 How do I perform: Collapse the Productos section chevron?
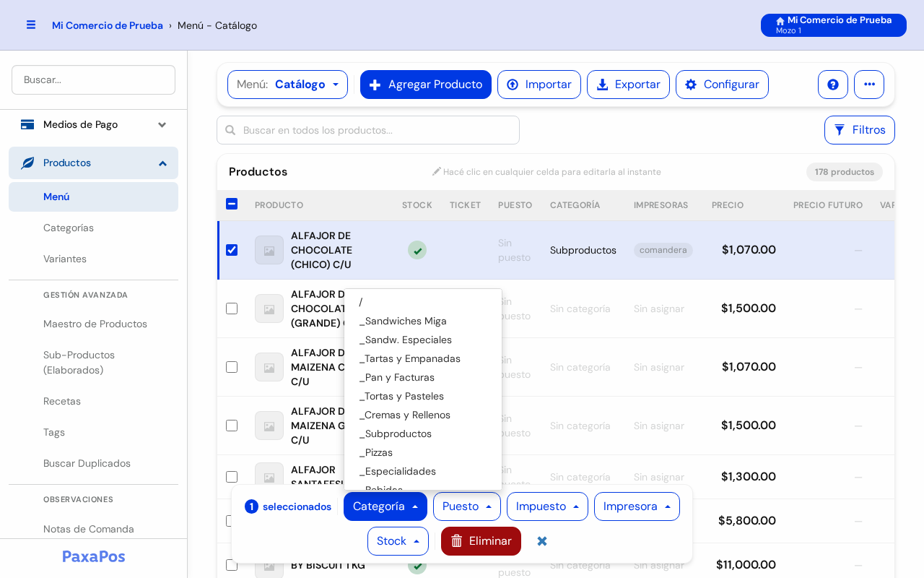(x=162, y=163)
